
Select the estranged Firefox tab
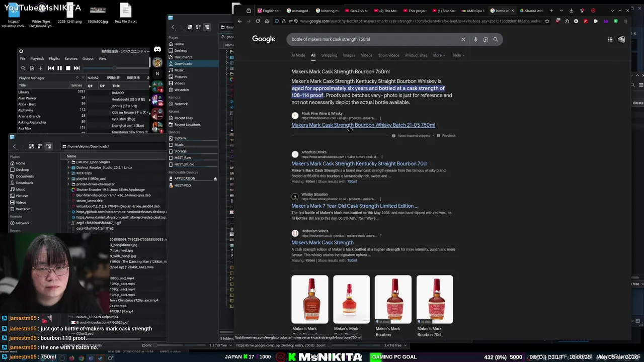pyautogui.click(x=299, y=11)
